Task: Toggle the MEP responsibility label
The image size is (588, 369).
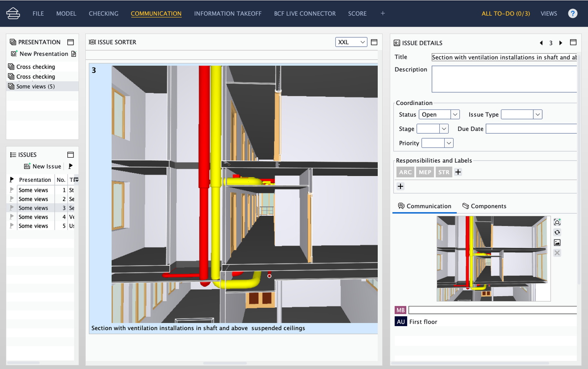Action: pyautogui.click(x=425, y=172)
